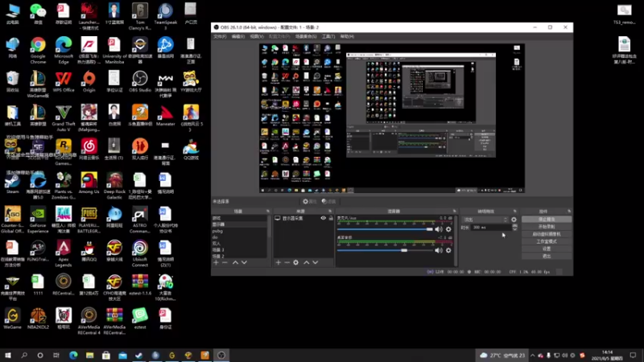Open the TeamSpeak 3 desktop shortcut

point(165,17)
